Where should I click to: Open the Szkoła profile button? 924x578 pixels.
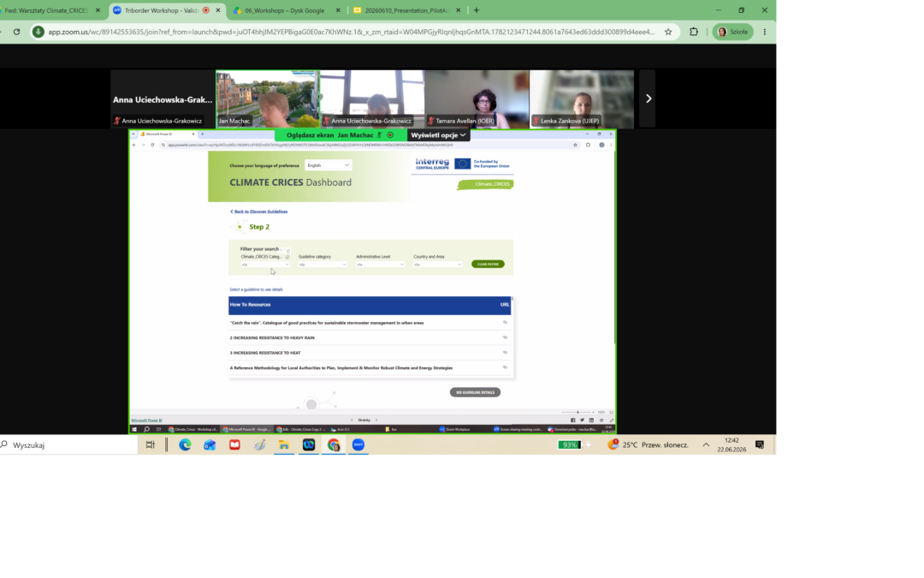(x=732, y=32)
